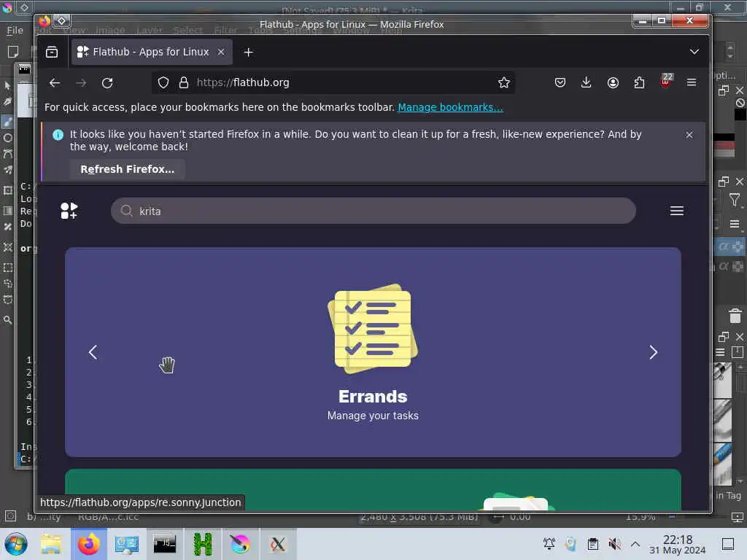Open the clock showing 22:18
The height and width of the screenshot is (560, 747).
(x=678, y=544)
